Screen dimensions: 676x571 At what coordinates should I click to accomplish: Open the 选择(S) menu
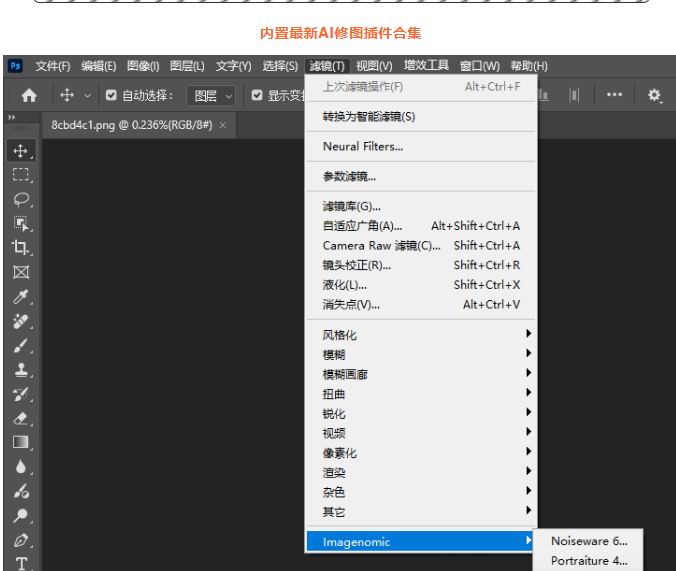(x=280, y=66)
